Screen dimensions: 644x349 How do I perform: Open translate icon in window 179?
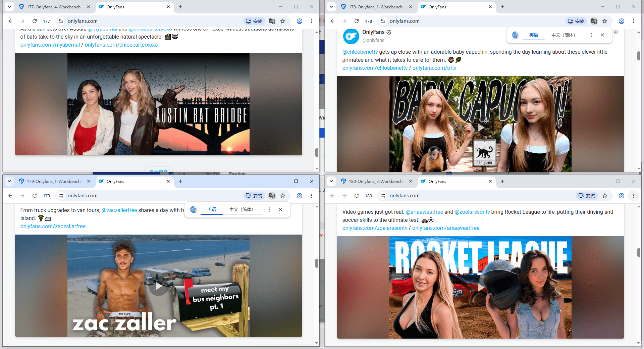click(272, 196)
